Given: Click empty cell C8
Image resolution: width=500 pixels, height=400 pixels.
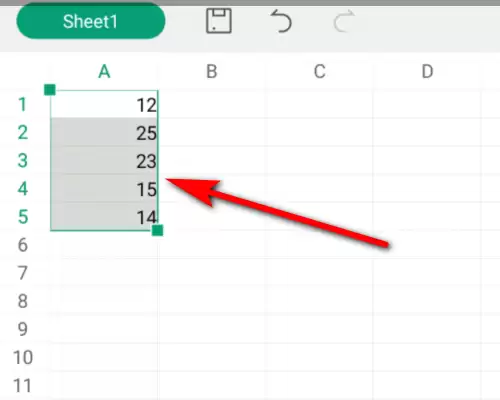Looking at the screenshot, I should click(319, 301).
